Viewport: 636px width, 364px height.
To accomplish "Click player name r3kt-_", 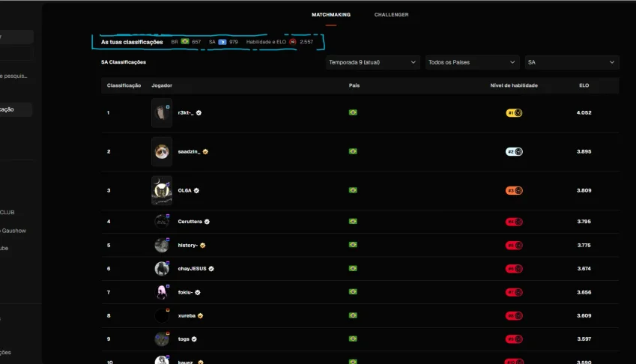I will 185,112.
